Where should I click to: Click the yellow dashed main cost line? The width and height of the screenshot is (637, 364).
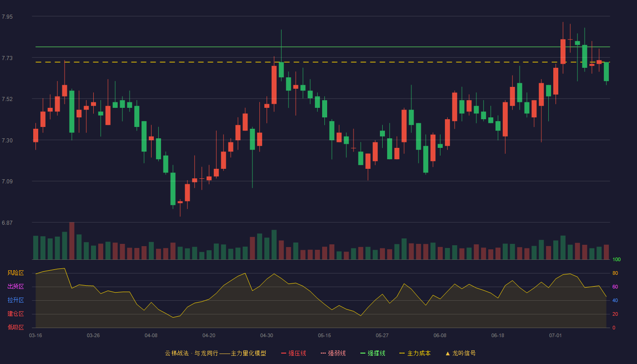point(323,62)
